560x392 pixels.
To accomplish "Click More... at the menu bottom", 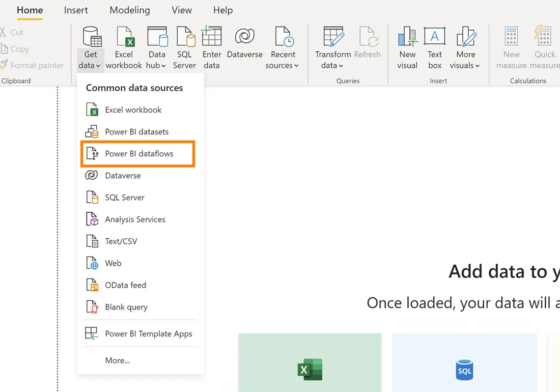I will coord(140,360).
